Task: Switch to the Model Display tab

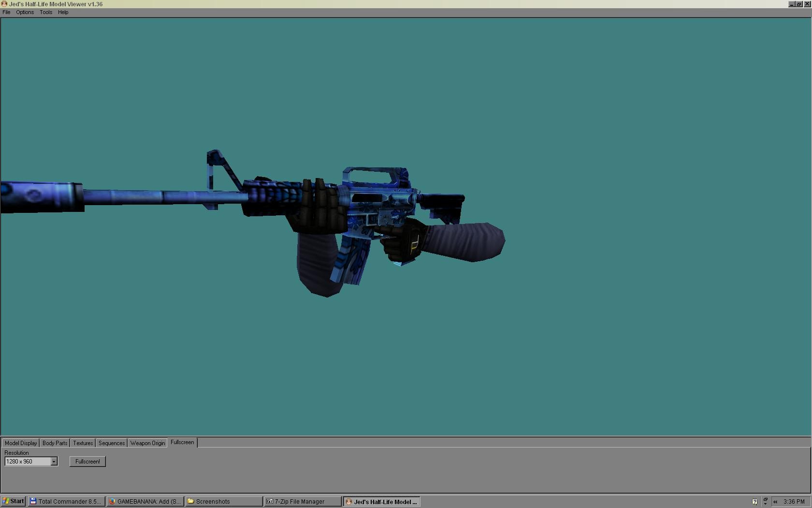Action: (x=20, y=443)
